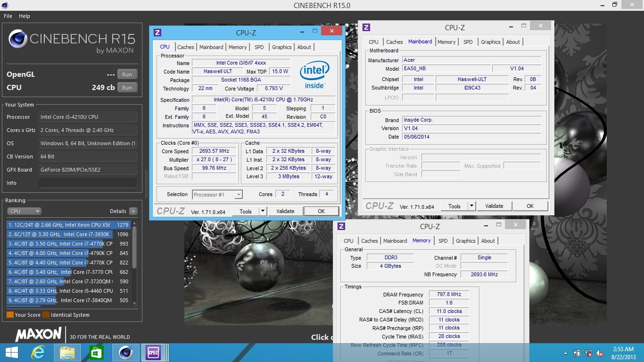Click the BIOS Date value 05/06/2014
The width and height of the screenshot is (644, 362).
(472, 137)
